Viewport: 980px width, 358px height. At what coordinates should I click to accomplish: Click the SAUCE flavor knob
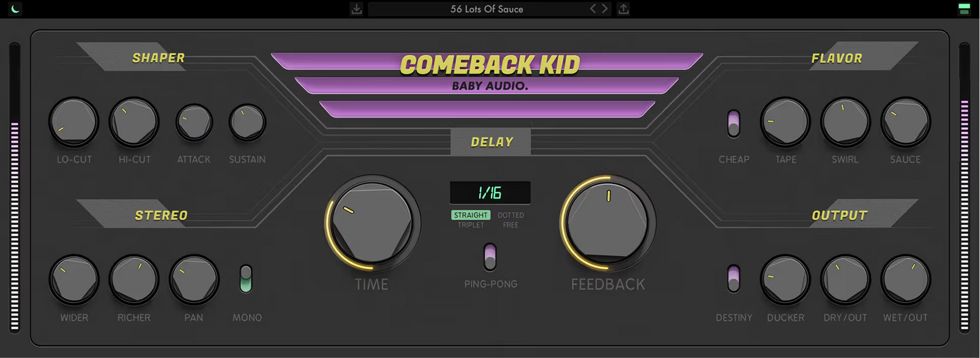coord(905,122)
